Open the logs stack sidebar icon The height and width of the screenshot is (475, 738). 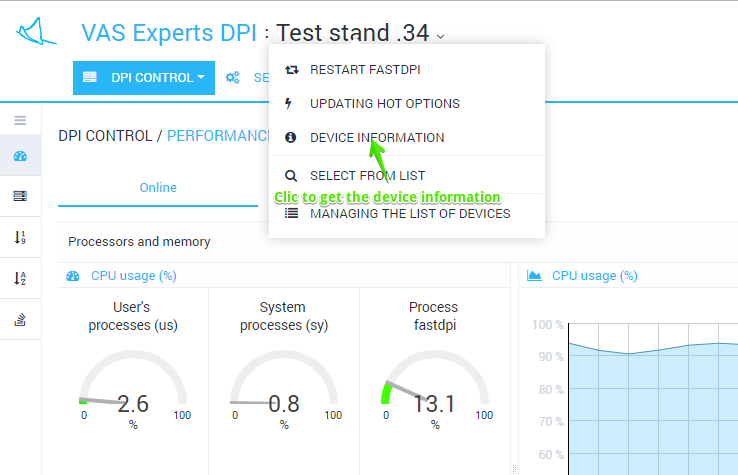(x=20, y=320)
